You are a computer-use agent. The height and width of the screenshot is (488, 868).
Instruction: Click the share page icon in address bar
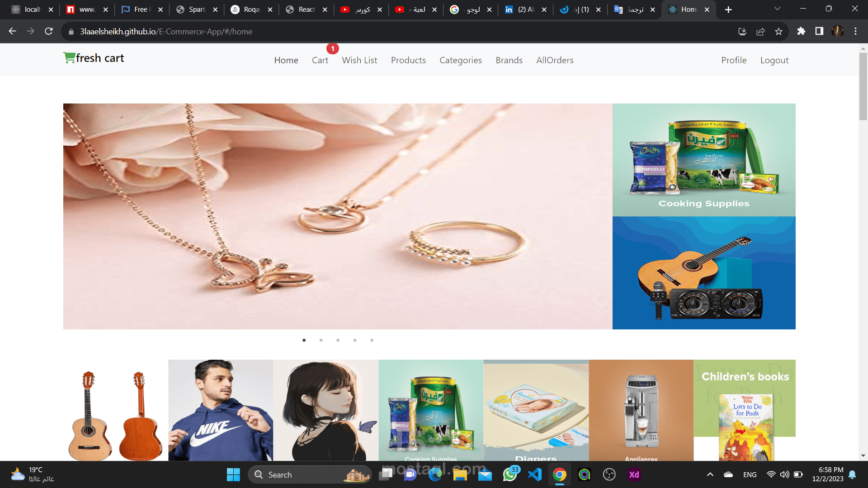(760, 31)
